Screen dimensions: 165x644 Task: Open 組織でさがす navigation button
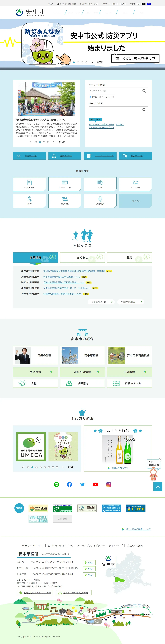click(x=65, y=156)
